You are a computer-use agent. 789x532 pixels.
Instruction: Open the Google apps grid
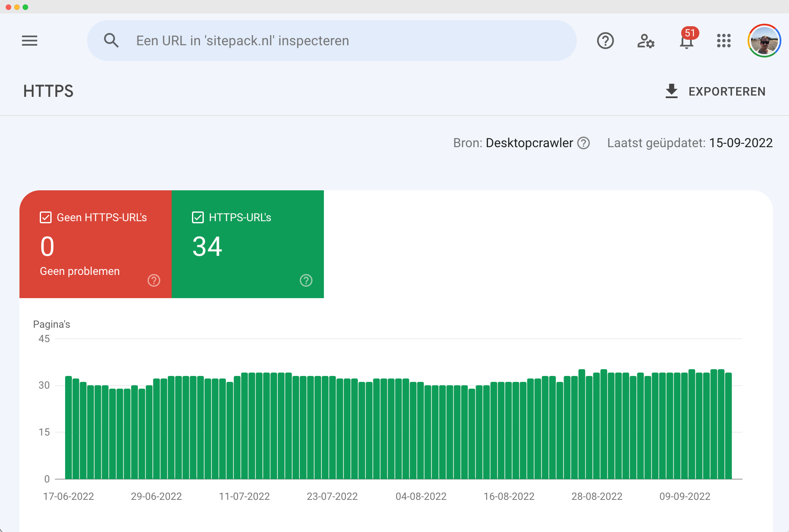coord(723,41)
